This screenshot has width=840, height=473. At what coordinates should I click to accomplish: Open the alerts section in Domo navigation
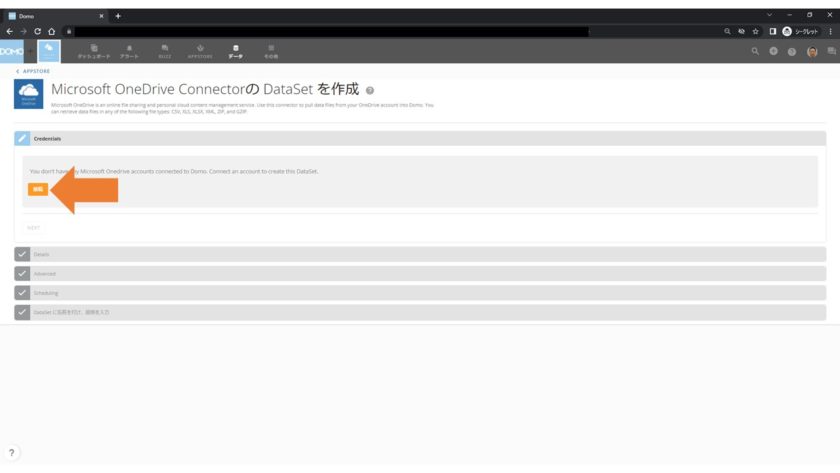[129, 51]
